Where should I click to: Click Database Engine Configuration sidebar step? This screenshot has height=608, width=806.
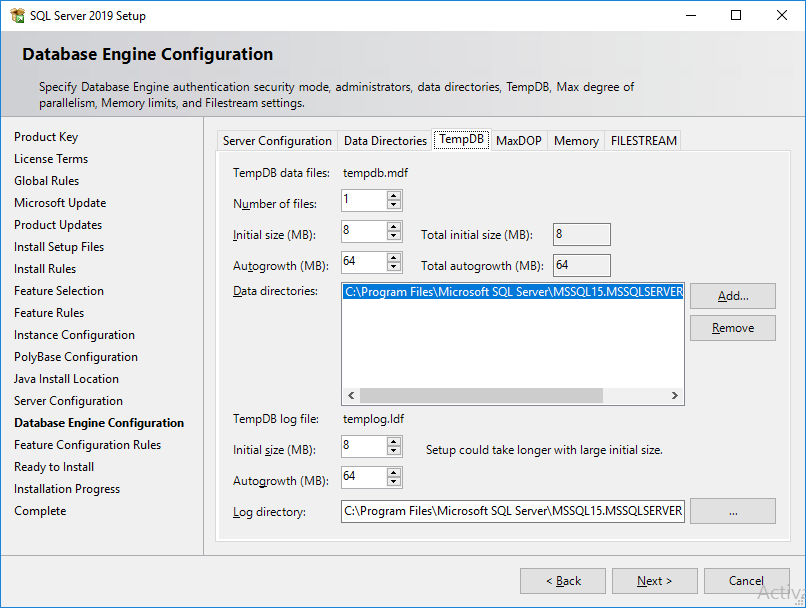point(99,423)
